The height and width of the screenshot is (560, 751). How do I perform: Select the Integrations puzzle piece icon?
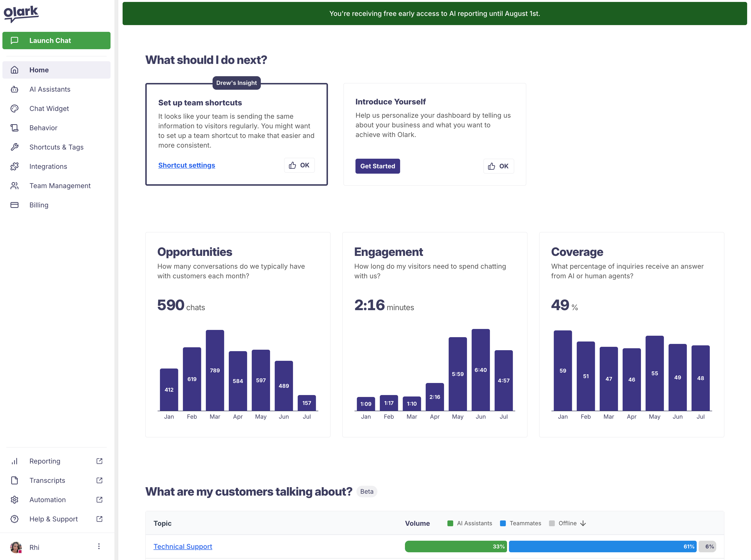point(14,166)
